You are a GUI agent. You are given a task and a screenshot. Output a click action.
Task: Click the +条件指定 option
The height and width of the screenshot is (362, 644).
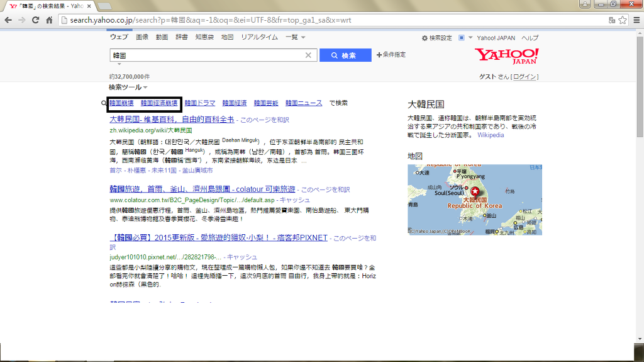click(x=391, y=55)
